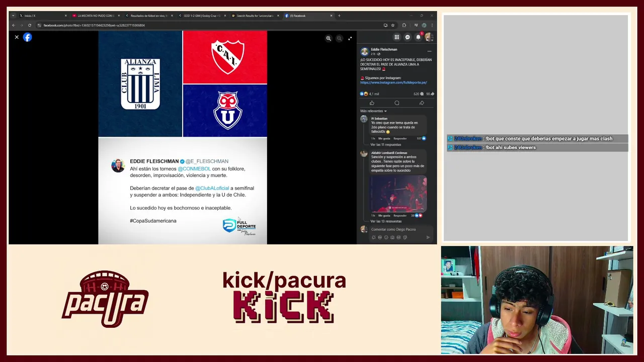This screenshot has width=644, height=362.
Task: Open browser extensions puzzle icon
Action: click(x=404, y=25)
